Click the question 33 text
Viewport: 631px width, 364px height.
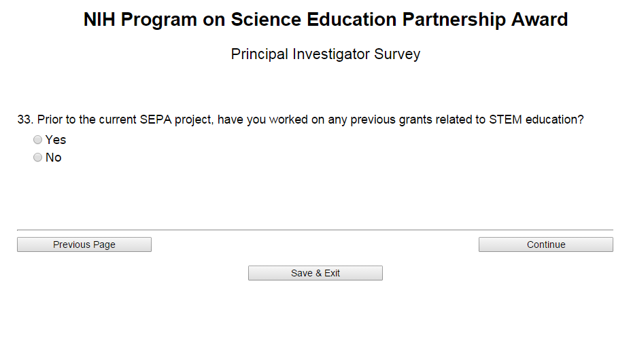click(x=300, y=120)
